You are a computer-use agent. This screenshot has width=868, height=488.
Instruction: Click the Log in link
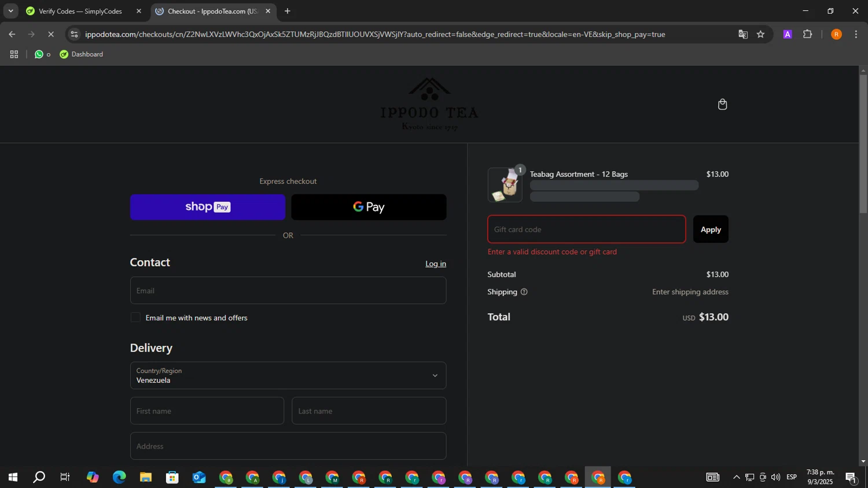pyautogui.click(x=436, y=264)
